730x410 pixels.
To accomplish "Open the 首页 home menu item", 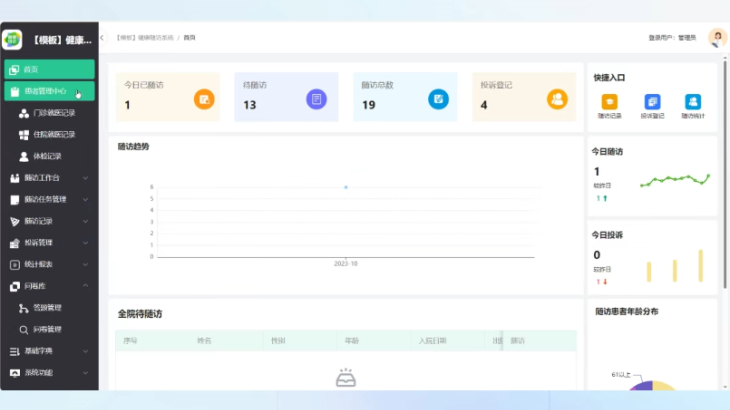I will tap(49, 69).
